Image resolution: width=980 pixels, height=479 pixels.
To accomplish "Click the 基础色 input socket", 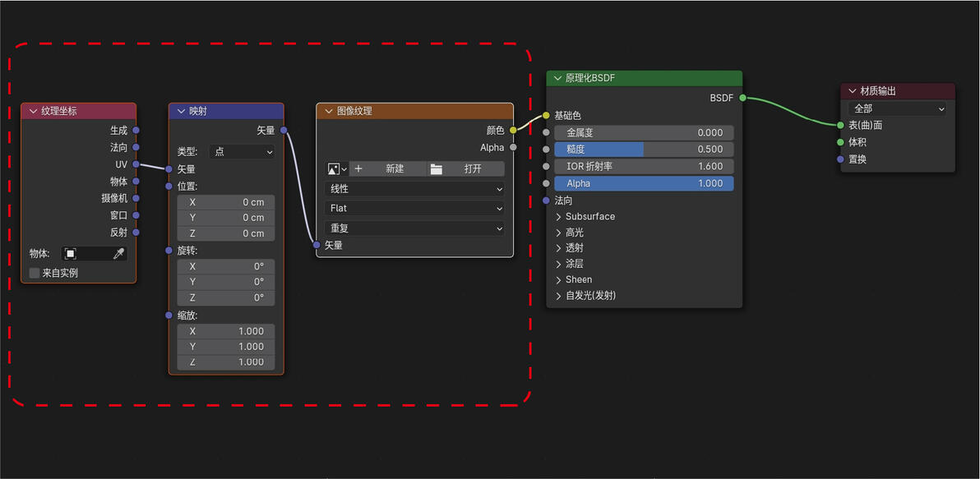I will [x=546, y=116].
